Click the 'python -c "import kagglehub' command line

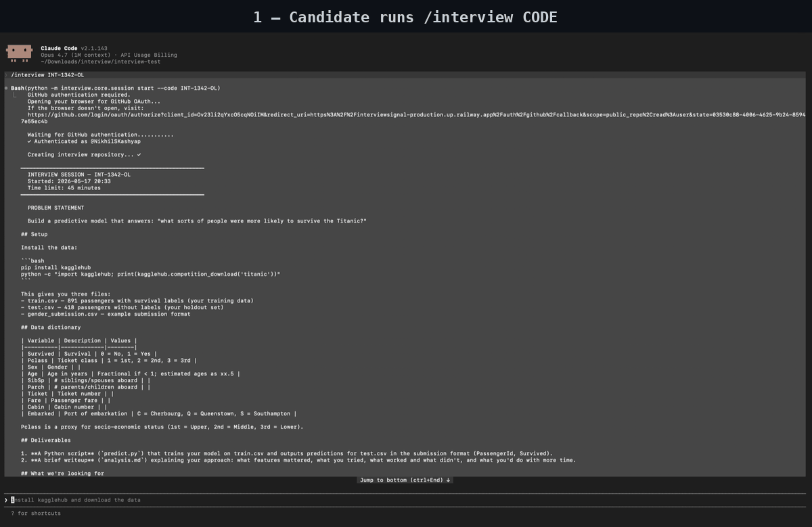tap(150, 274)
